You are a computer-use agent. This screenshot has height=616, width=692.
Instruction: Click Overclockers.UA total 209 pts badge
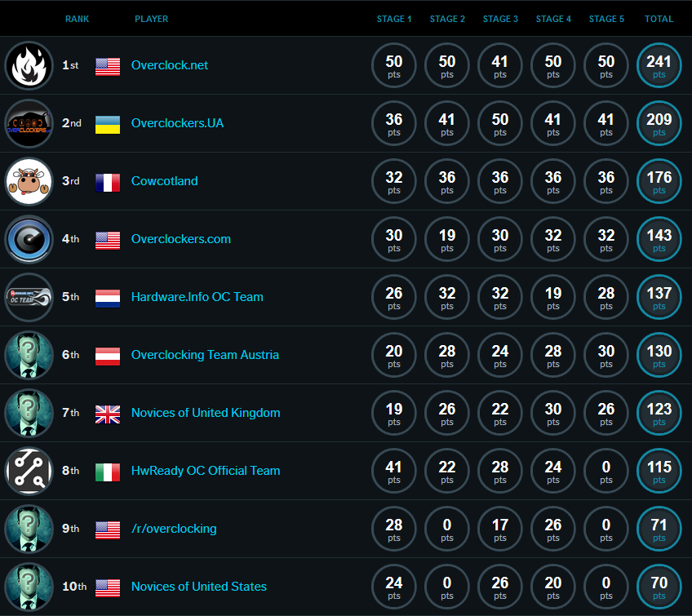(659, 123)
